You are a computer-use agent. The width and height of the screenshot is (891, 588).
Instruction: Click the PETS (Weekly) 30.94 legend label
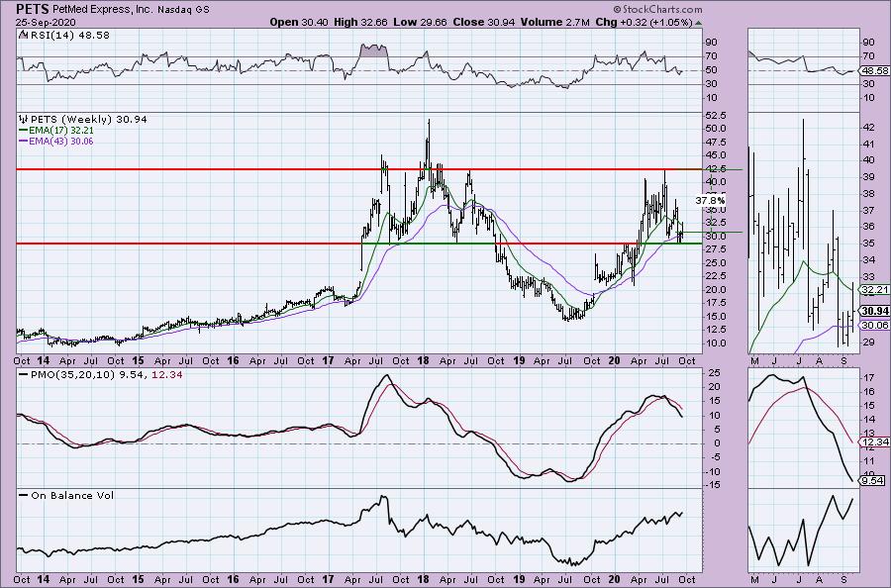(x=89, y=120)
